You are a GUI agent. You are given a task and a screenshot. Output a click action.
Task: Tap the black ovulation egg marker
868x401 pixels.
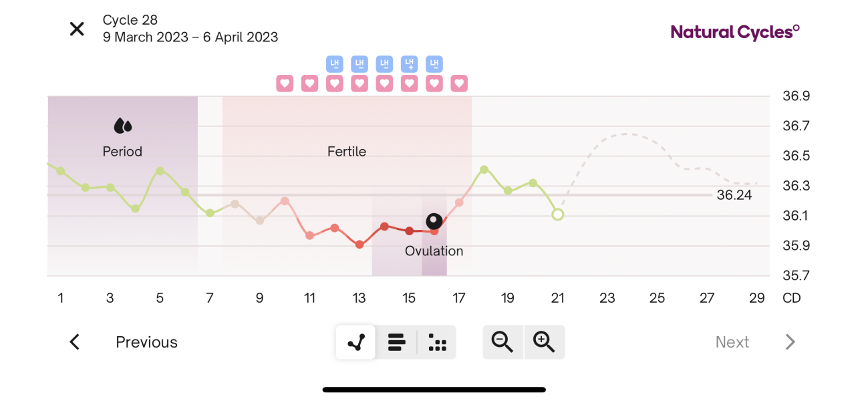tap(434, 221)
